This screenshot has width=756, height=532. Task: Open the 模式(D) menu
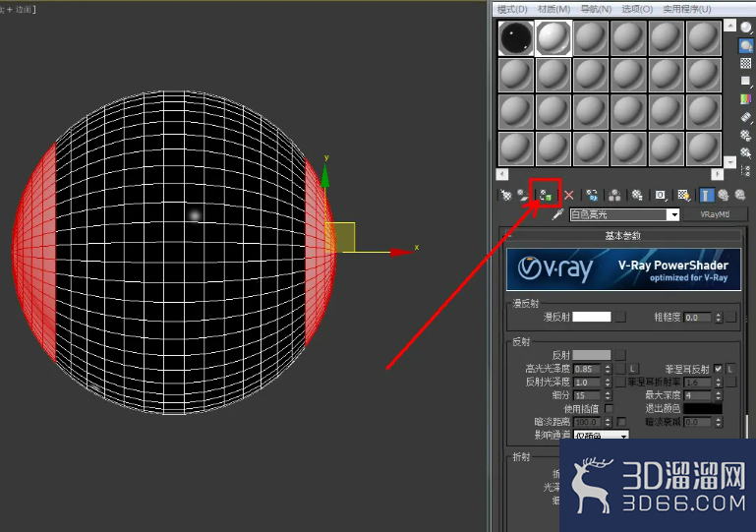[512, 9]
